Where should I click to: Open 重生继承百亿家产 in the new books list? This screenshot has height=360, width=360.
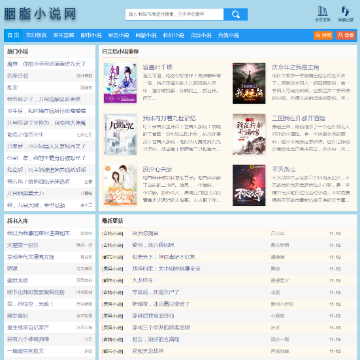(x=28, y=327)
